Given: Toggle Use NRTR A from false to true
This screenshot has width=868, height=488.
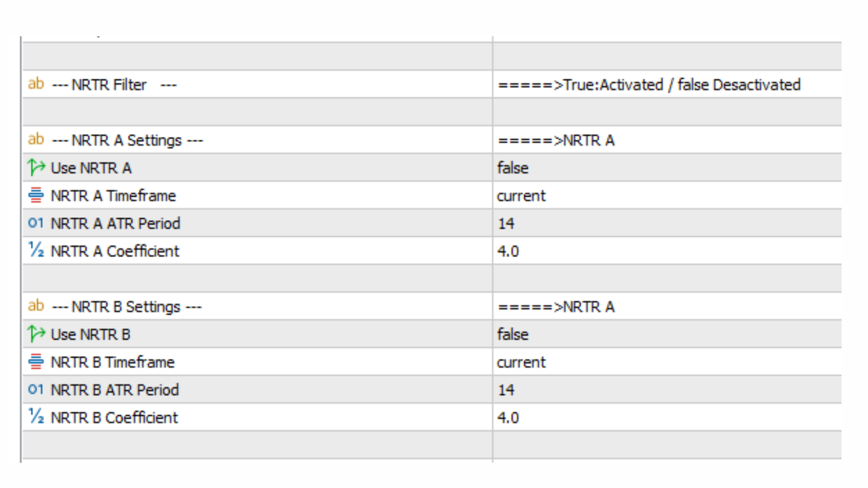Looking at the screenshot, I should click(x=513, y=167).
